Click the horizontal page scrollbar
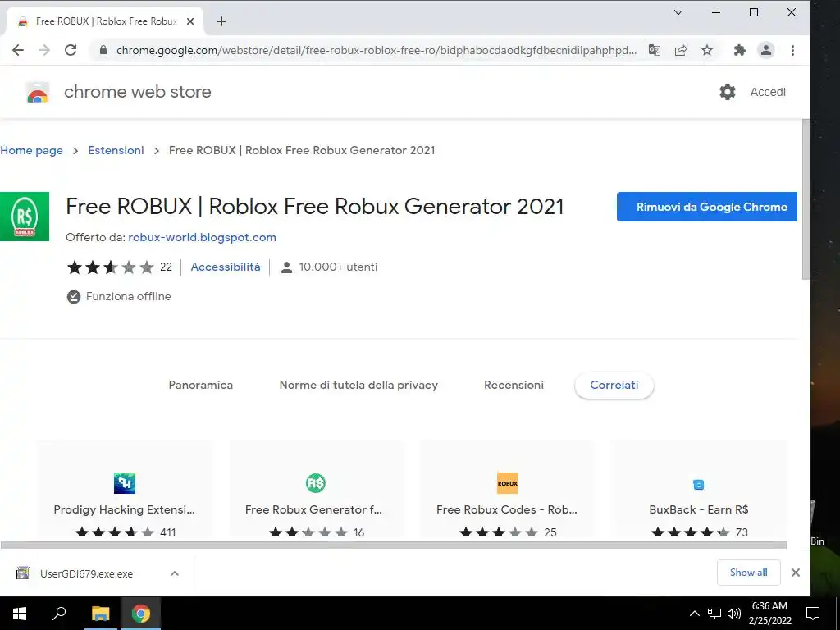The width and height of the screenshot is (840, 630). pyautogui.click(x=394, y=545)
